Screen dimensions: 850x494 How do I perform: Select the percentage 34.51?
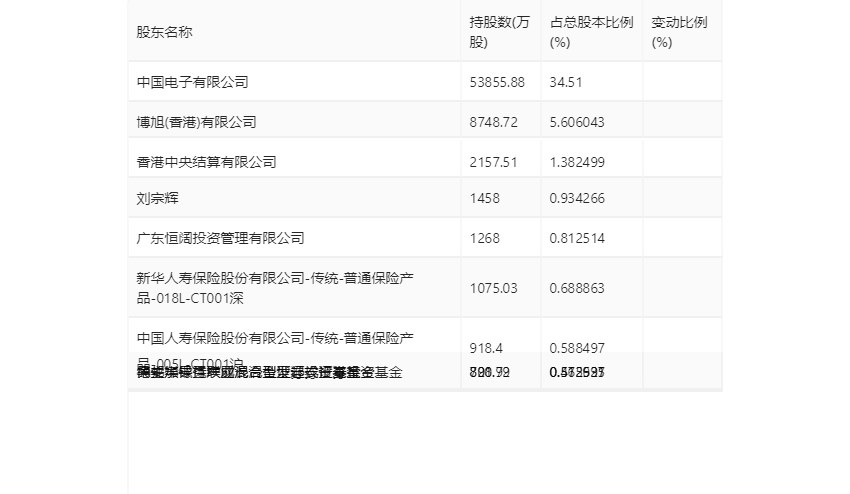pyautogui.click(x=566, y=82)
